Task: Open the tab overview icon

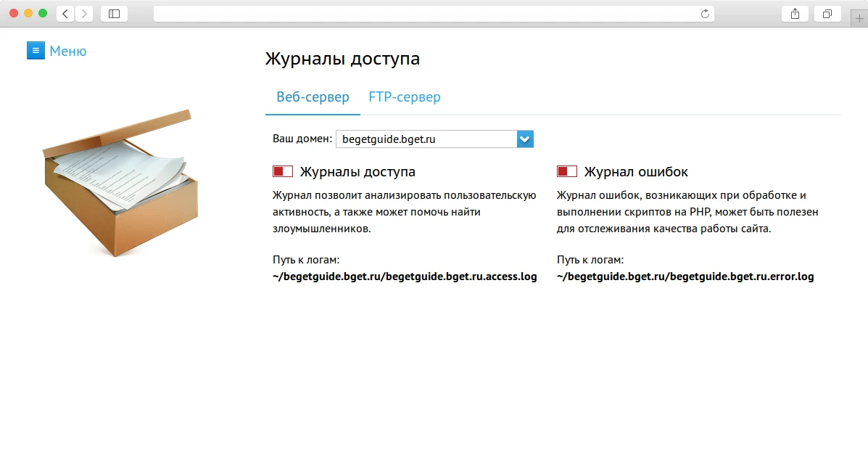Action: pyautogui.click(x=827, y=13)
